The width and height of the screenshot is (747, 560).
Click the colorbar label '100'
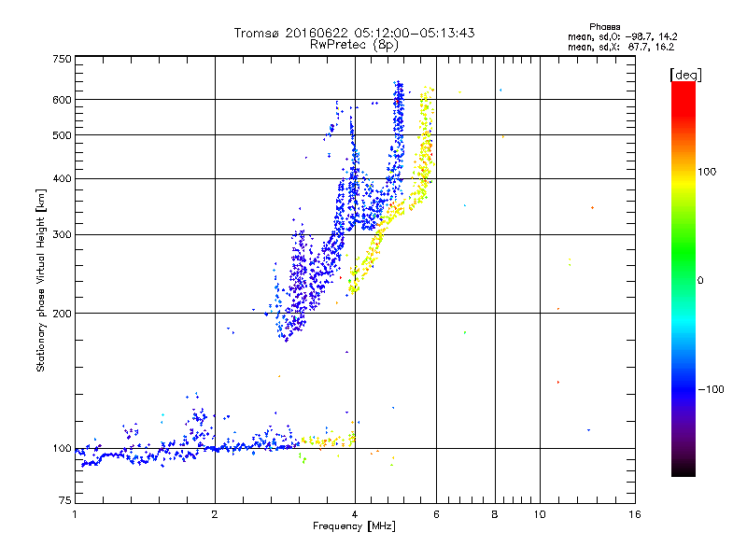[x=707, y=172]
